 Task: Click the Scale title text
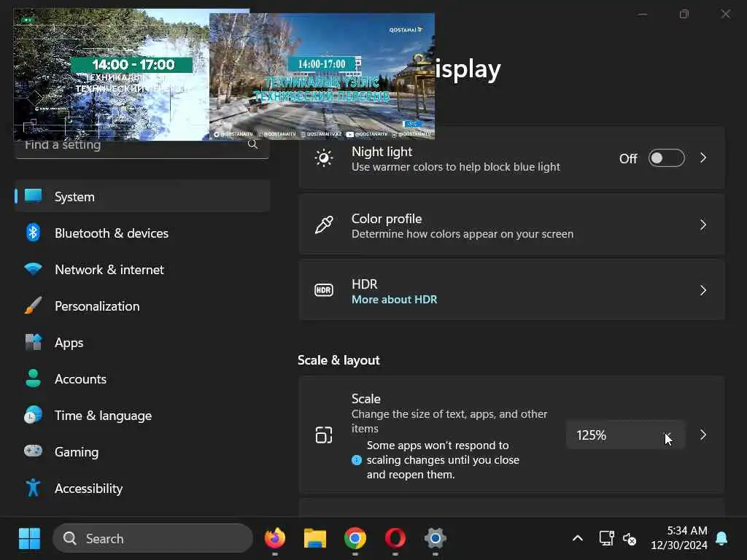click(366, 399)
